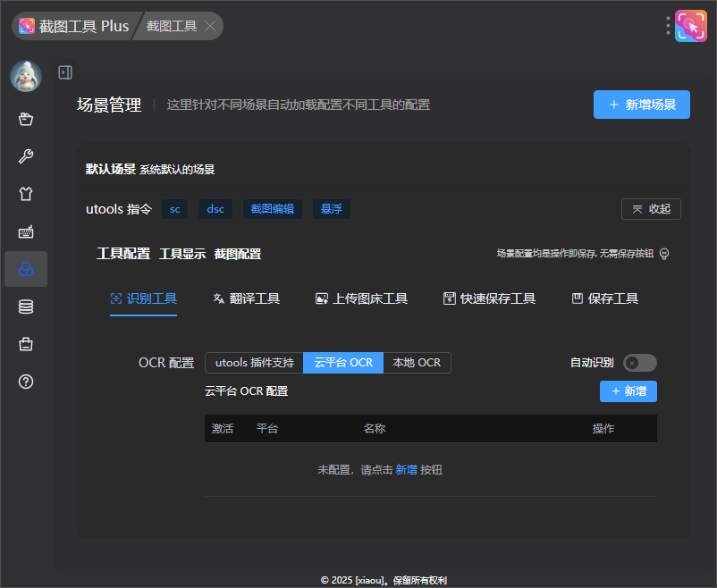Click the briefcase toolbox icon in sidebar
717x588 pixels.
click(26, 344)
